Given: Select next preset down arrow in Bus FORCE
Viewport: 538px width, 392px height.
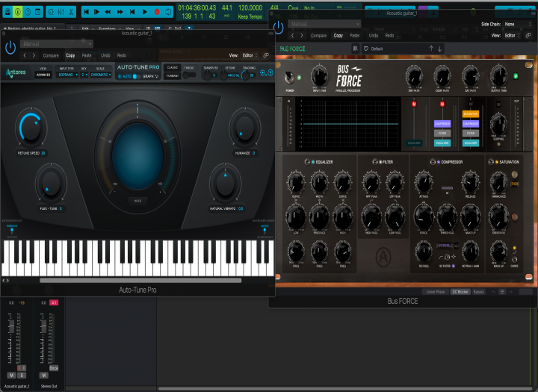Looking at the screenshot, I should pos(439,49).
